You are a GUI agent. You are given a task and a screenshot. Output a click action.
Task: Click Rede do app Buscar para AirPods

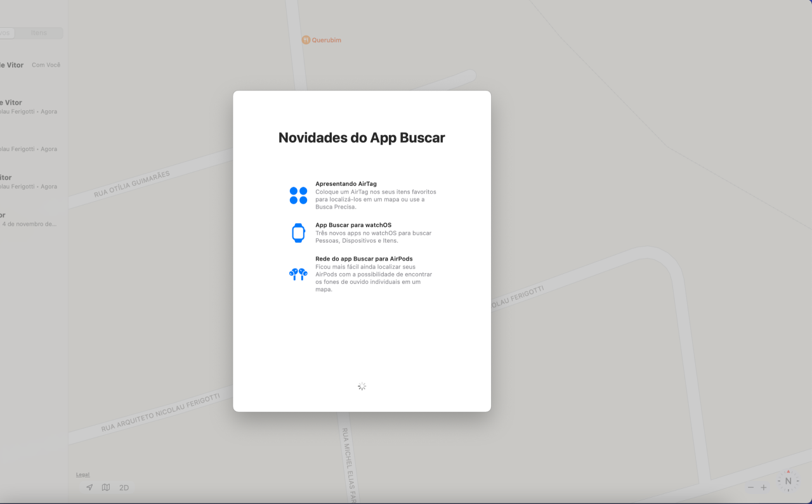[x=363, y=259]
